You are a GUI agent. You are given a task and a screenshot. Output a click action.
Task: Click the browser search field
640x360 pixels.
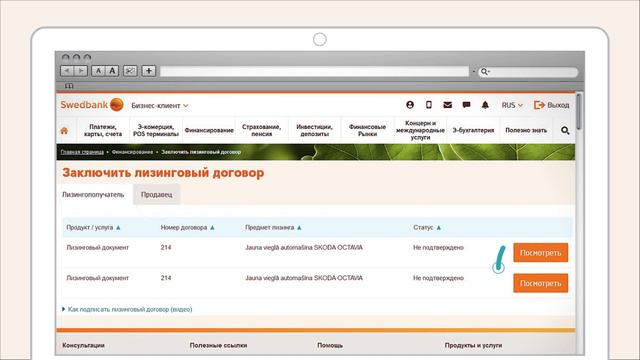528,72
